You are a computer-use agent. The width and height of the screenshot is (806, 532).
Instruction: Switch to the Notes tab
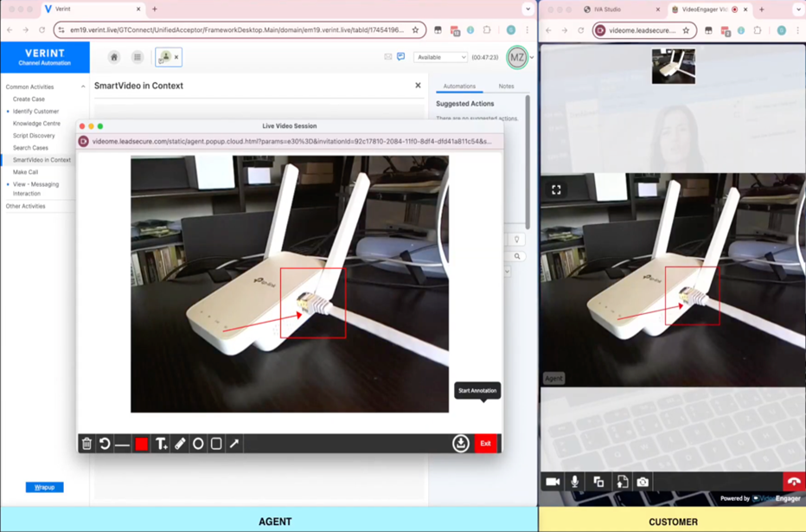[506, 87]
